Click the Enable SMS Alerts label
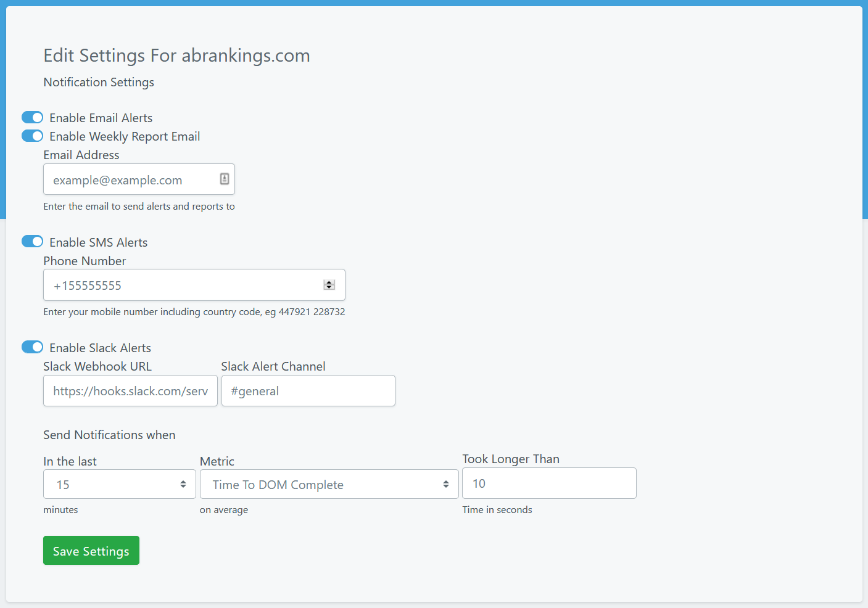 pyautogui.click(x=99, y=242)
